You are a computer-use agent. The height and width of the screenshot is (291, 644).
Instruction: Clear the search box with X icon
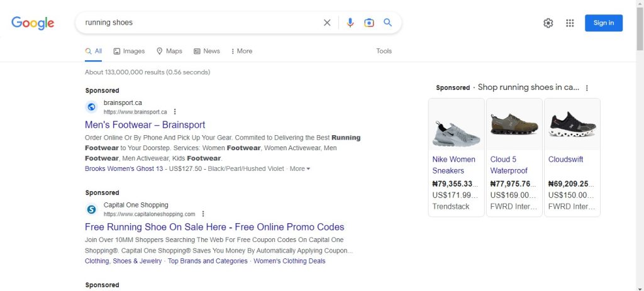(x=327, y=23)
